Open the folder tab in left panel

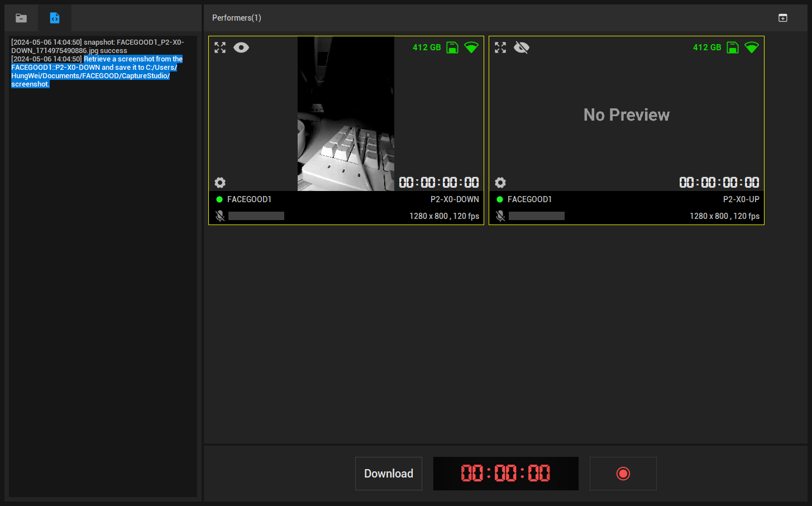[x=21, y=18]
